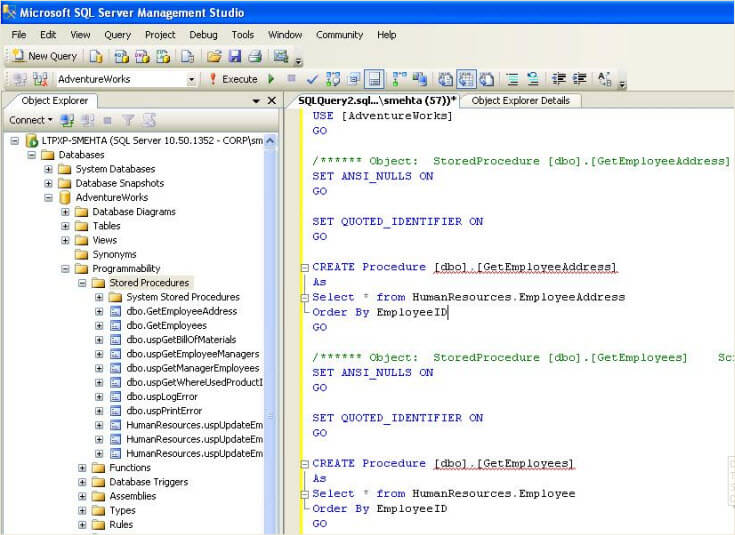Open SQL editor toolbar overflow options
Screen dimensions: 735x535
tap(622, 84)
